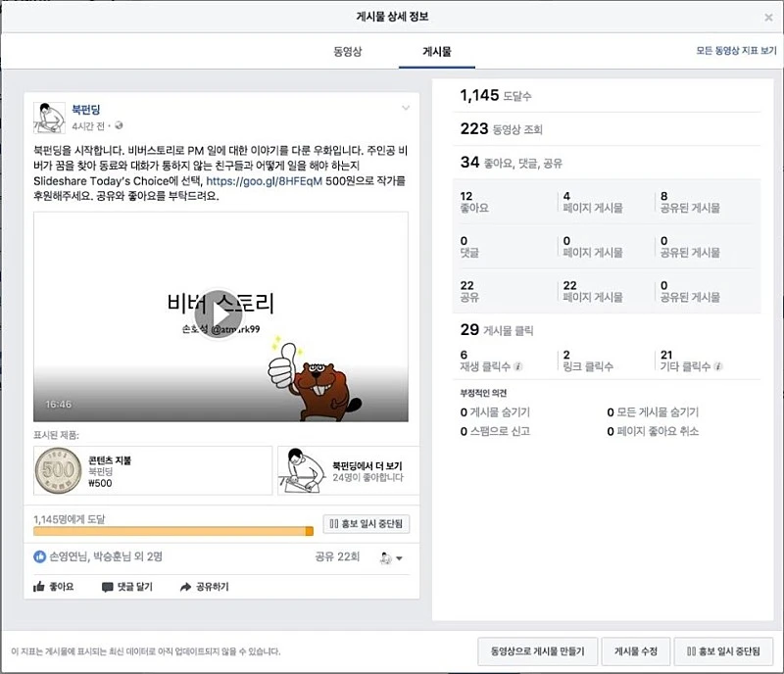Click the 34 좋아요, 댓글, 공유 metric
784x674 pixels.
click(x=511, y=163)
